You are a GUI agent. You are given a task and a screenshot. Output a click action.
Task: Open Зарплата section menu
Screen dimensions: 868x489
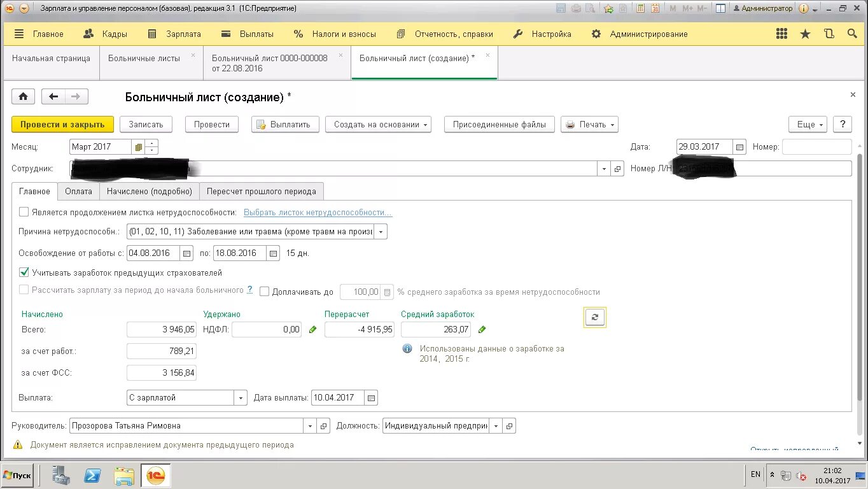point(174,34)
